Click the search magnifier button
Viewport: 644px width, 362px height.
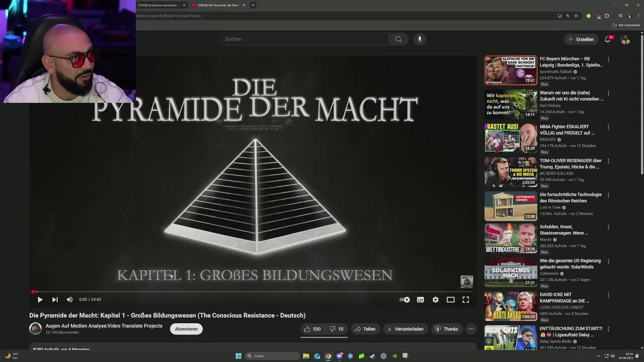398,39
